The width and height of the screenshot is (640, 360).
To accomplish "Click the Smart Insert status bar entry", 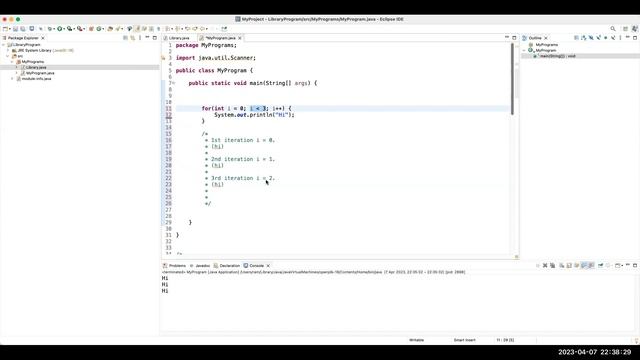I will point(464,340).
